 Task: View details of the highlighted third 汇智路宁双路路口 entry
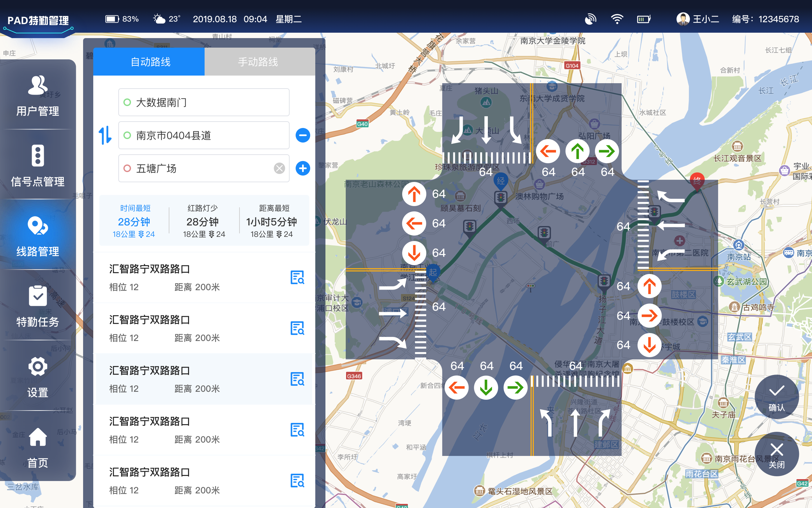point(297,379)
